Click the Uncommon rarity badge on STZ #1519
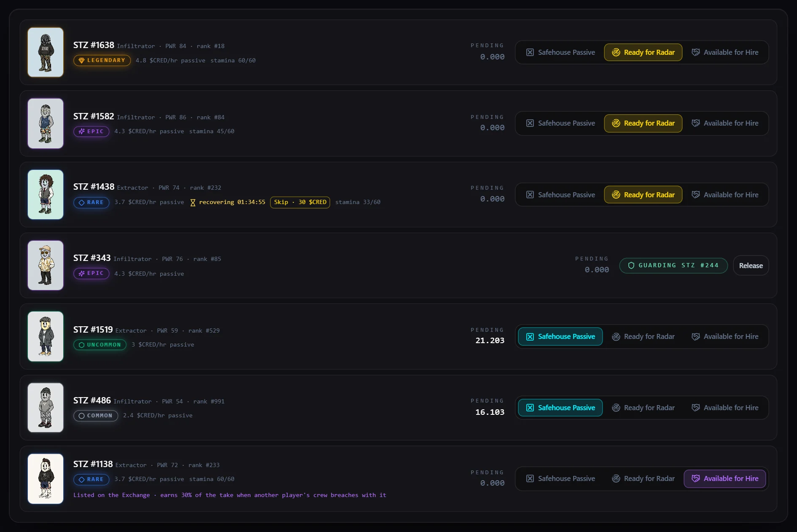 click(100, 345)
